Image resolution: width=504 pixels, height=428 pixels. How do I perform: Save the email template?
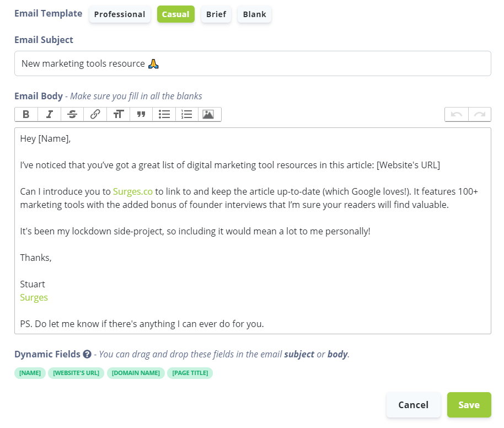[x=469, y=404]
